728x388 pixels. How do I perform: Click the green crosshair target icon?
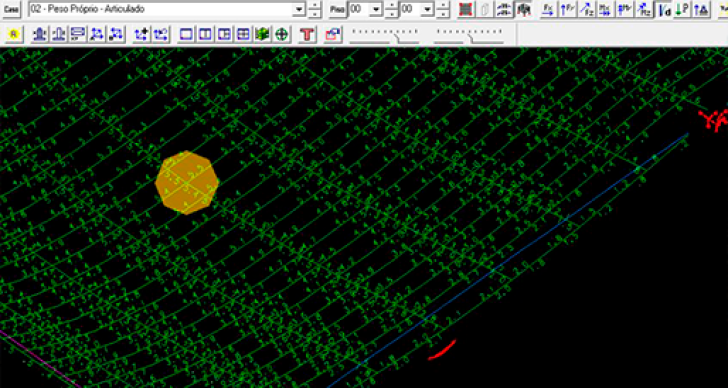pos(281,34)
